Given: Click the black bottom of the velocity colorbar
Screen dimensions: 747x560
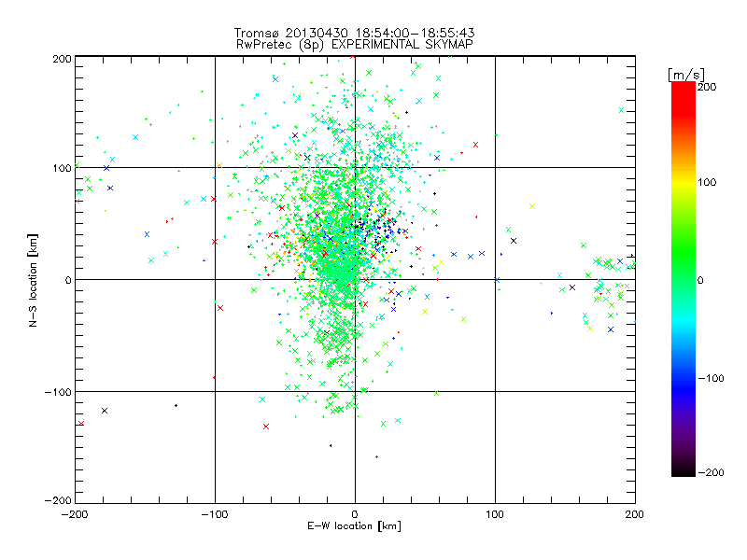Looking at the screenshot, I should coord(684,469).
